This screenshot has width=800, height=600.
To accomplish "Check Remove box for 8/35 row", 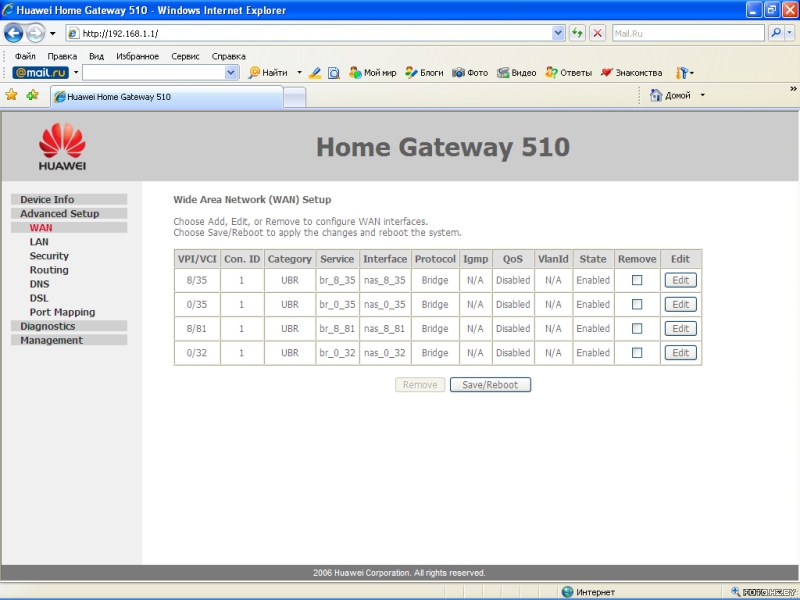I will (x=637, y=280).
